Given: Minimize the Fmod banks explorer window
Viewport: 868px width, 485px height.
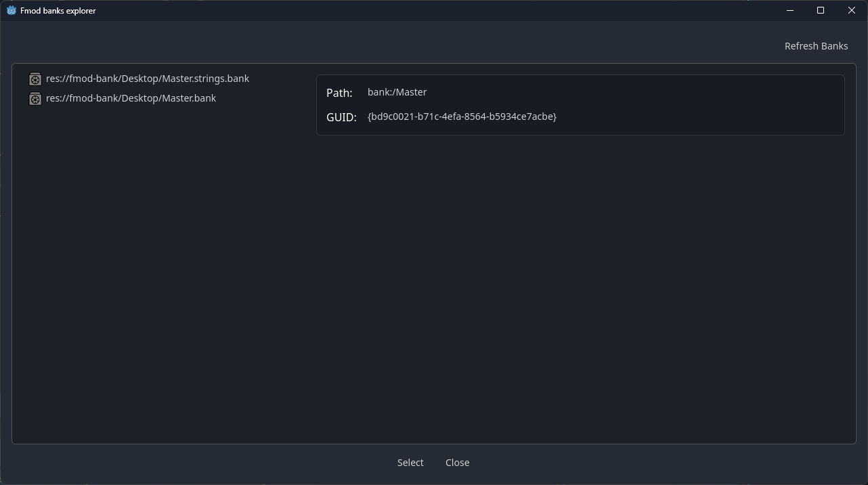Looking at the screenshot, I should (789, 11).
